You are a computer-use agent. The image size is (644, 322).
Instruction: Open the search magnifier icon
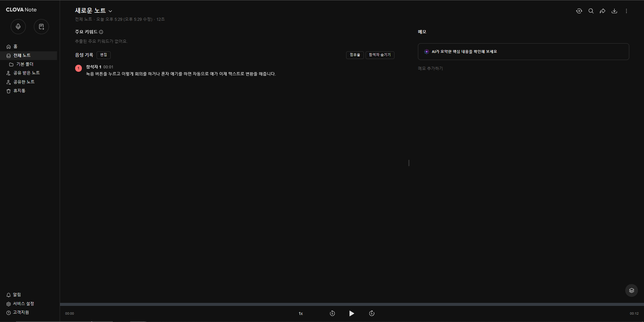(591, 11)
